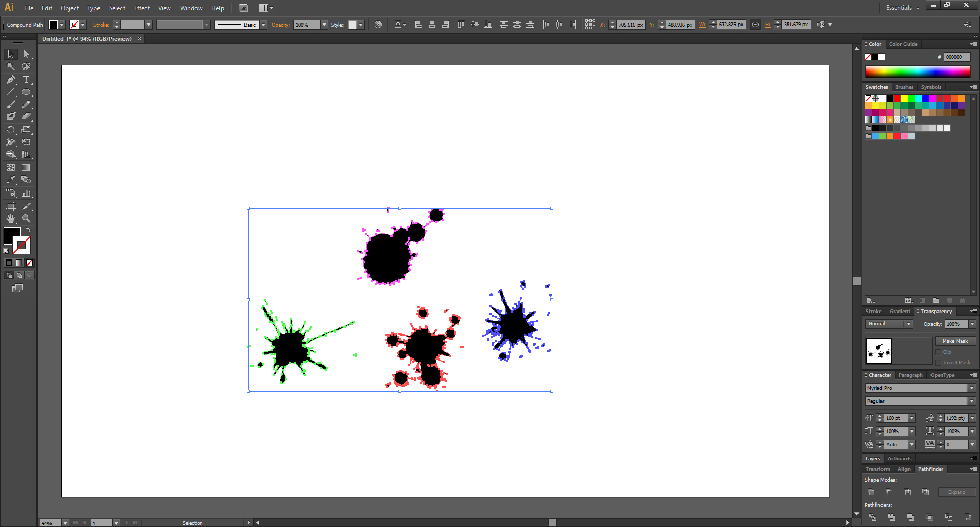
Task: Open the Window menu
Action: [191, 8]
